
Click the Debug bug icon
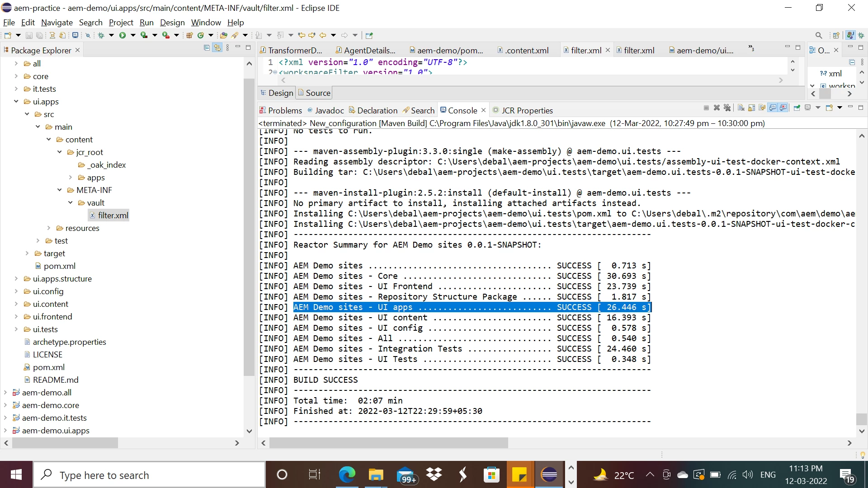(101, 35)
